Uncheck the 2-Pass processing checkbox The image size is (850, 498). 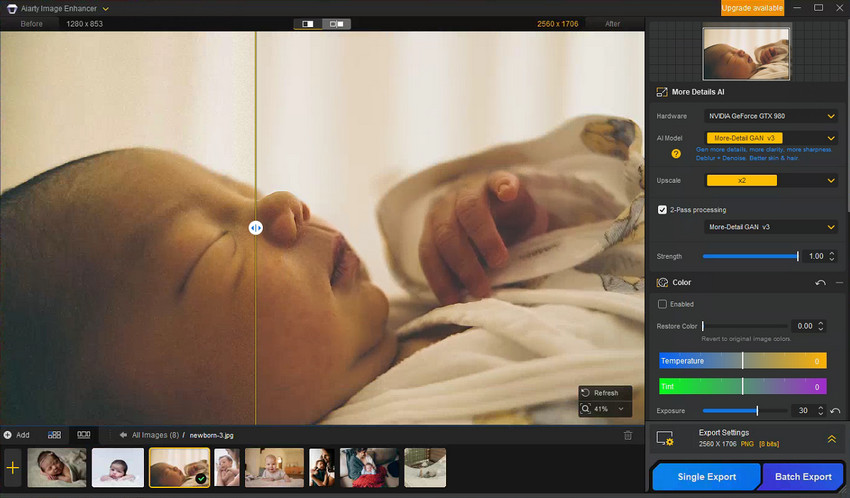pyautogui.click(x=662, y=210)
